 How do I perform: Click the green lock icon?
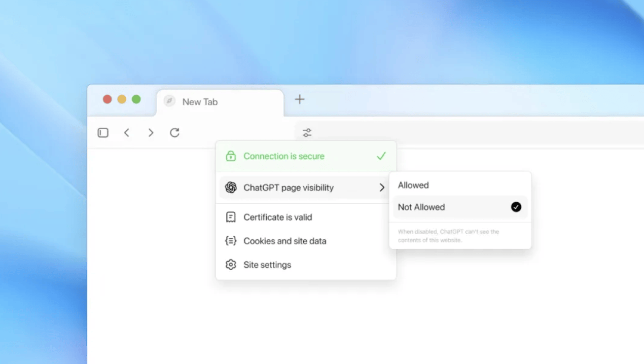pos(231,156)
